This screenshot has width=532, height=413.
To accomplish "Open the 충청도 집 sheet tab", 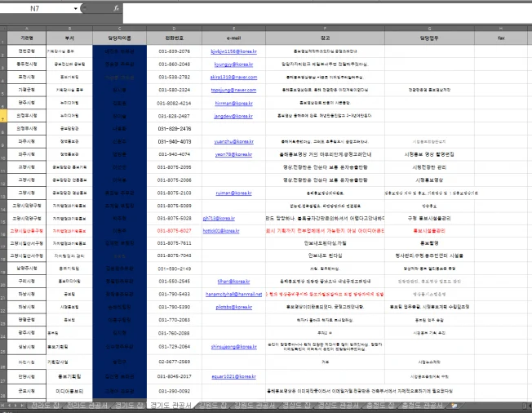I will 380,406.
